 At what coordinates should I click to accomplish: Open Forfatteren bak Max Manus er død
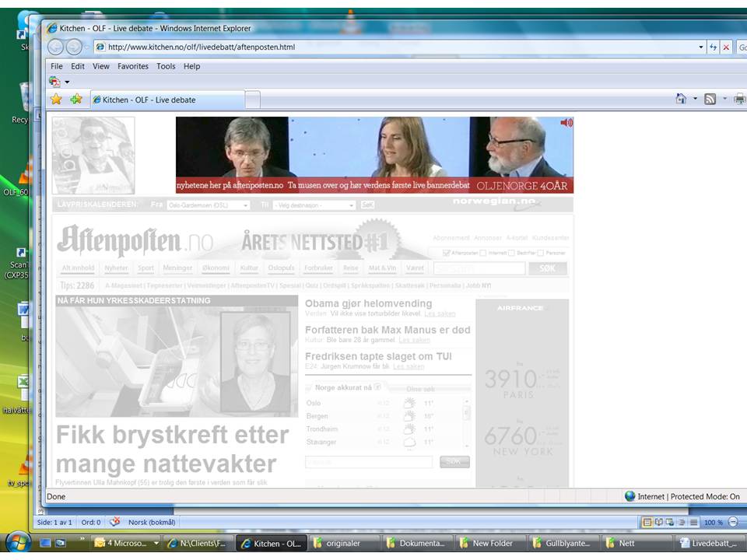tap(388, 330)
